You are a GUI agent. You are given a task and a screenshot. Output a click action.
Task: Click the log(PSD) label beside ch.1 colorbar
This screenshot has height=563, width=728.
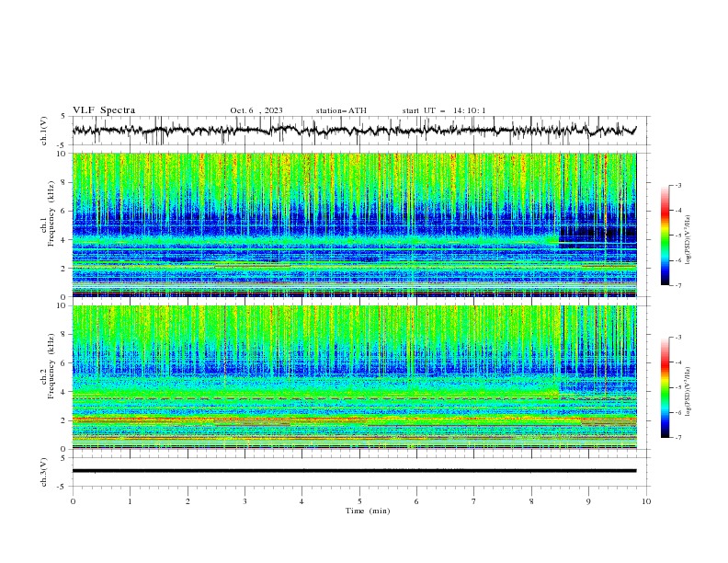click(x=688, y=240)
